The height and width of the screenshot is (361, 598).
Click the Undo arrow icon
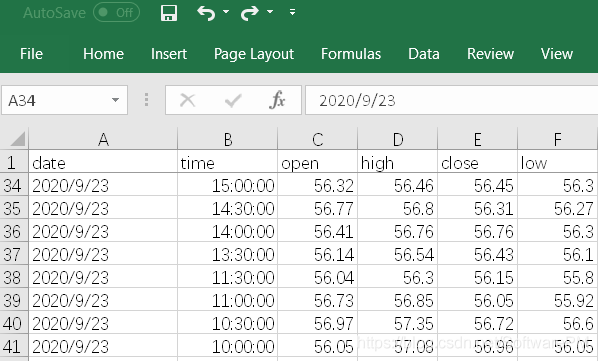[x=206, y=13]
